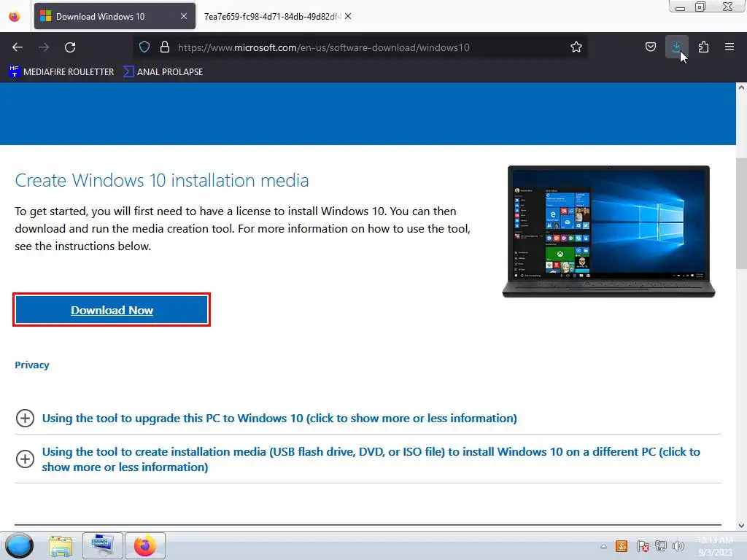Click the Download Now button
Image resolution: width=747 pixels, height=560 pixels.
click(x=112, y=310)
